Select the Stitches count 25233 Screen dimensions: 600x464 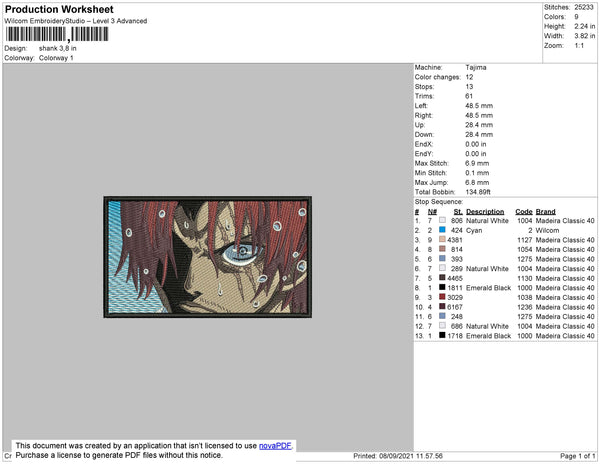pos(584,7)
